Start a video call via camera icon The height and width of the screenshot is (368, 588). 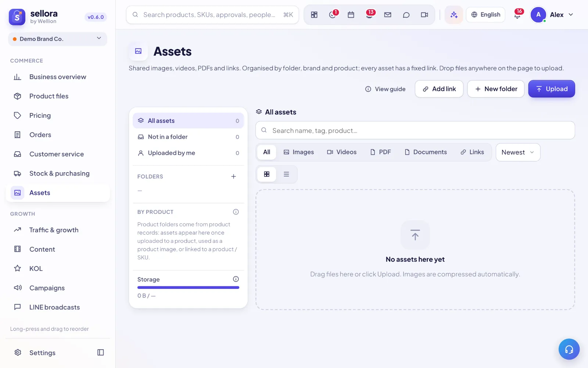[x=424, y=15]
